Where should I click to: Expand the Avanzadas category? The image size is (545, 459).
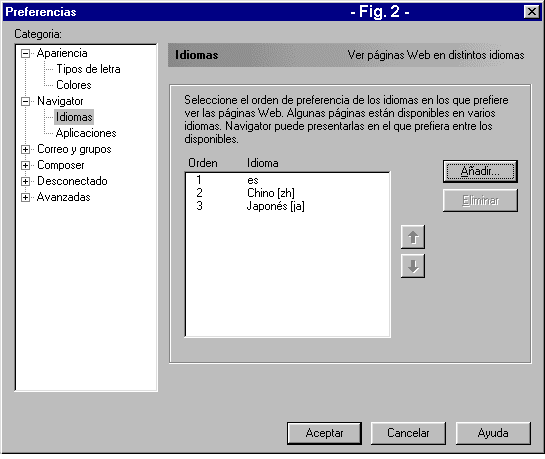[x=25, y=197]
